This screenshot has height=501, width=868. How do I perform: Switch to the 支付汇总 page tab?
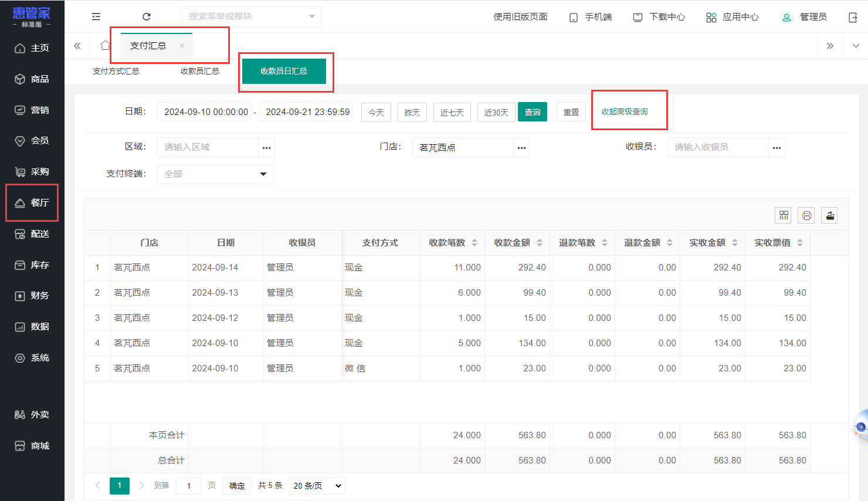[148, 46]
